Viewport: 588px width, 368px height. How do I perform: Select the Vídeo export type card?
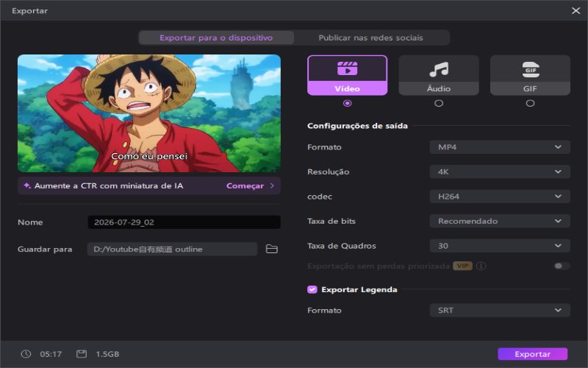[x=347, y=75]
